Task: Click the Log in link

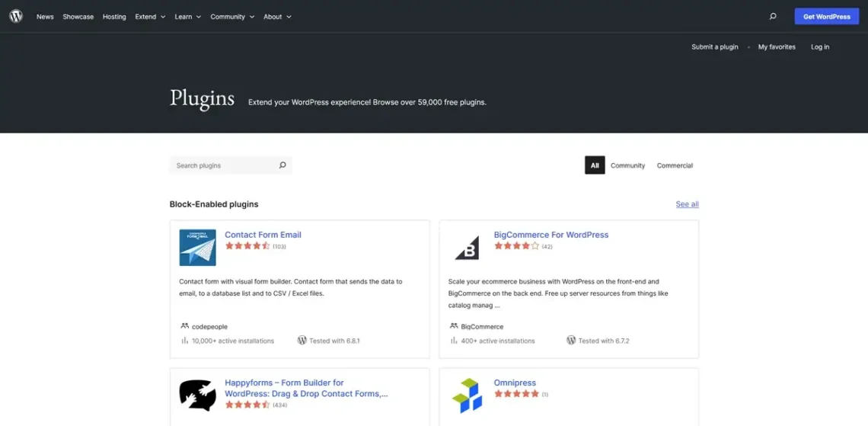Action: (x=820, y=47)
